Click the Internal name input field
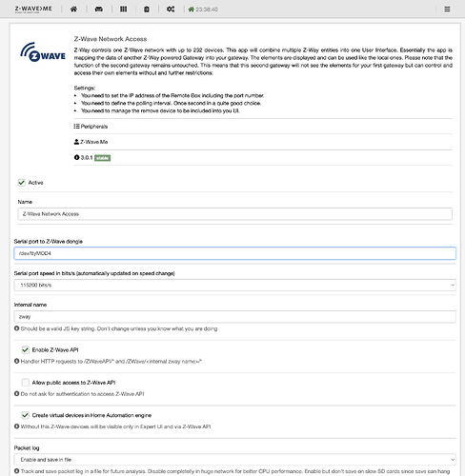The image size is (465, 476). click(234, 317)
